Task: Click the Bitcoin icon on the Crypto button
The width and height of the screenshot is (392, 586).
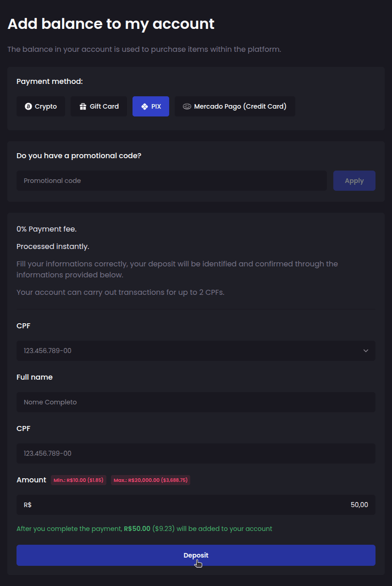Action: point(28,106)
